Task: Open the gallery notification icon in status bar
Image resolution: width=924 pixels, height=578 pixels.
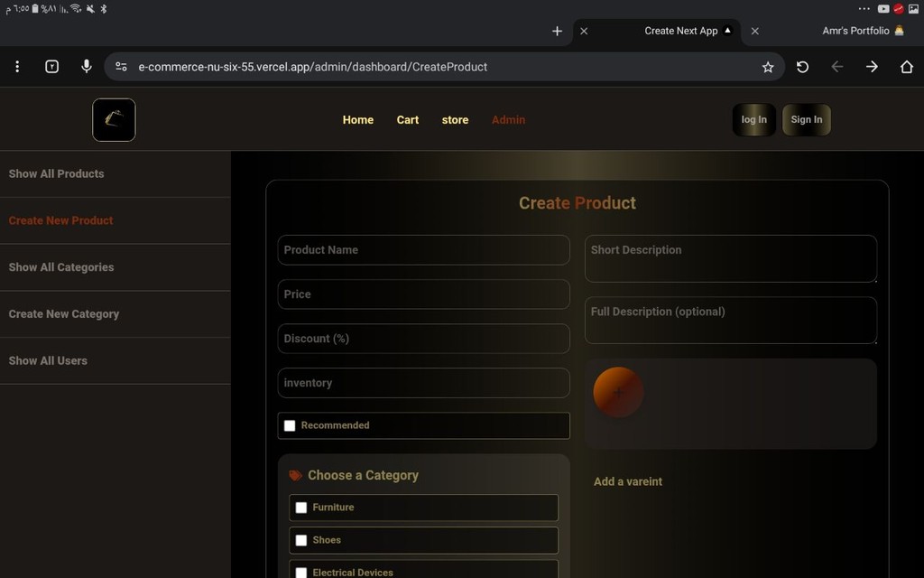Action: click(x=913, y=9)
